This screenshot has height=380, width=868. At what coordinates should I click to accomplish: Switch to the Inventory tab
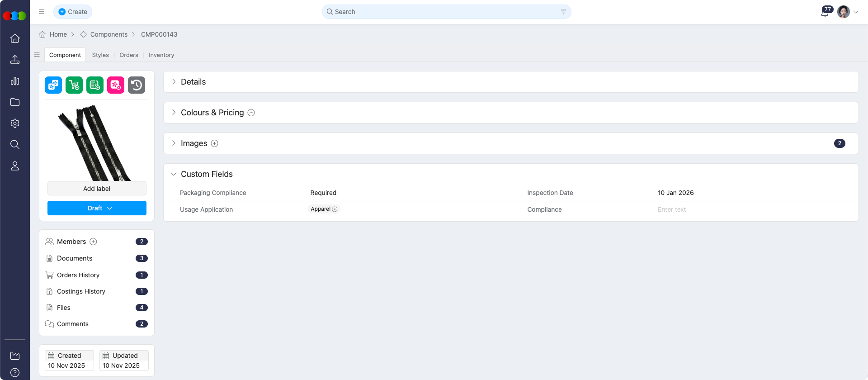161,55
